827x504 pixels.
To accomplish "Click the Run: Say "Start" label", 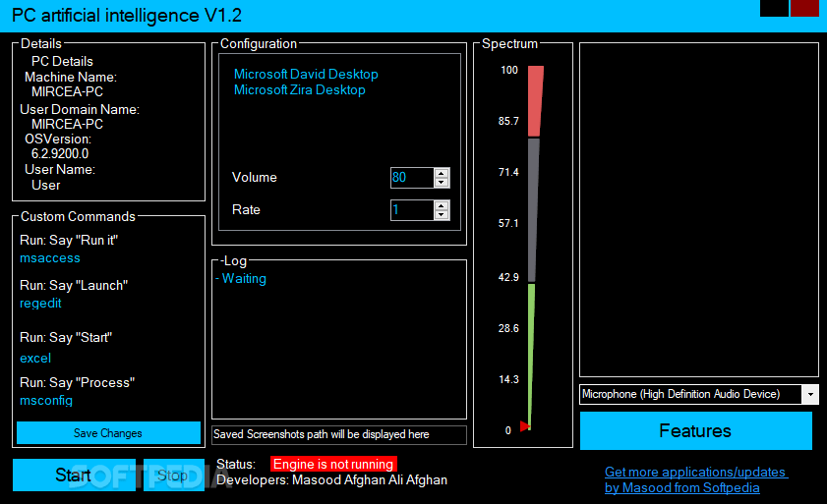I will click(66, 338).
